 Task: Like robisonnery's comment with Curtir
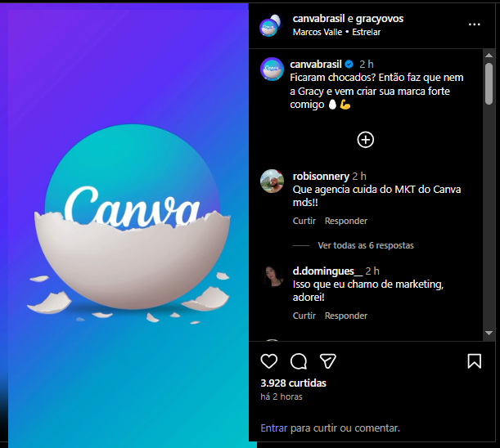click(x=304, y=221)
